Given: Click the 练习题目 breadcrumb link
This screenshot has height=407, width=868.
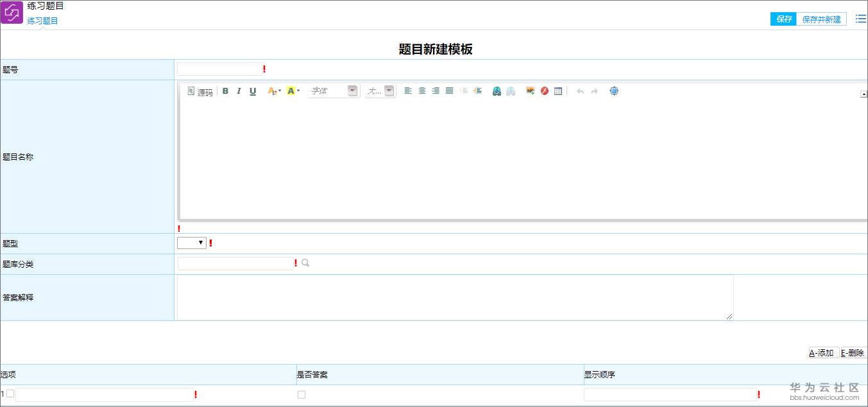Looking at the screenshot, I should click(42, 20).
